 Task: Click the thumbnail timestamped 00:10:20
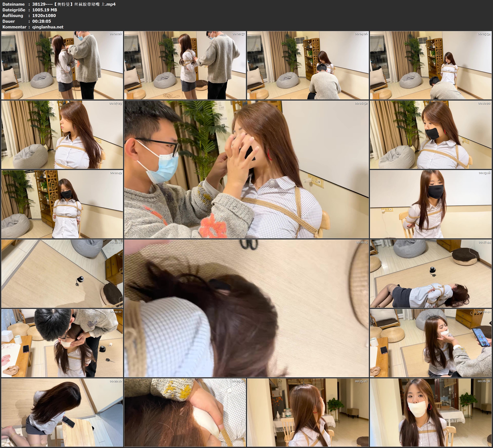(x=431, y=135)
